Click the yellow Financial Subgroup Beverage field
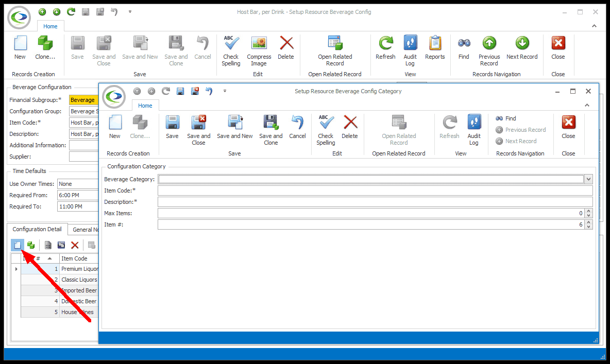The width and height of the screenshot is (610, 364). click(83, 100)
